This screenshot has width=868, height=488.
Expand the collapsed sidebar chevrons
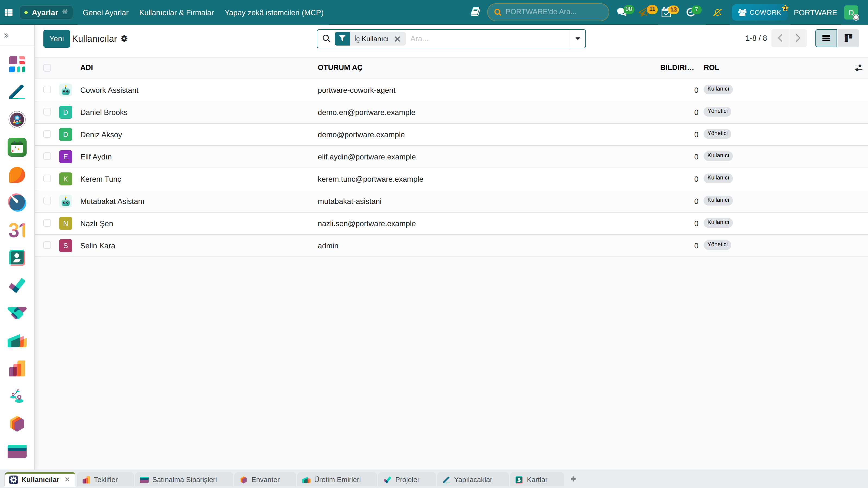(7, 35)
